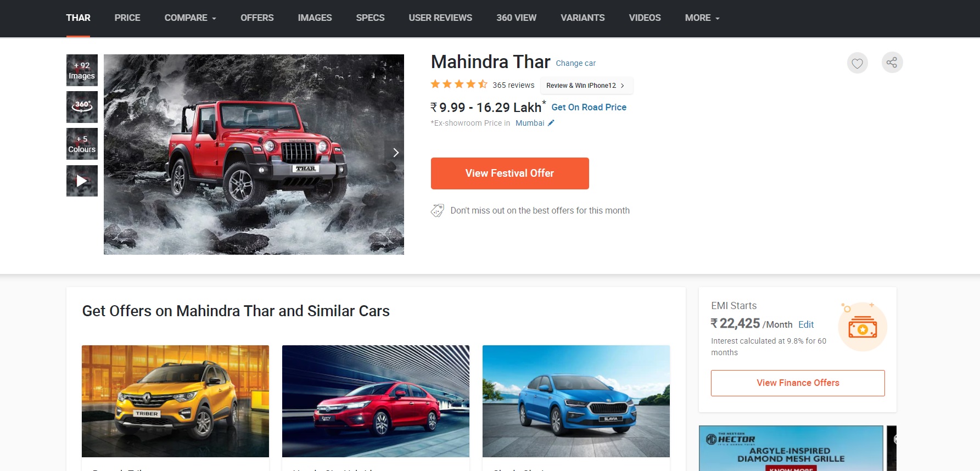
Task: Click the star rating
Action: click(x=459, y=85)
